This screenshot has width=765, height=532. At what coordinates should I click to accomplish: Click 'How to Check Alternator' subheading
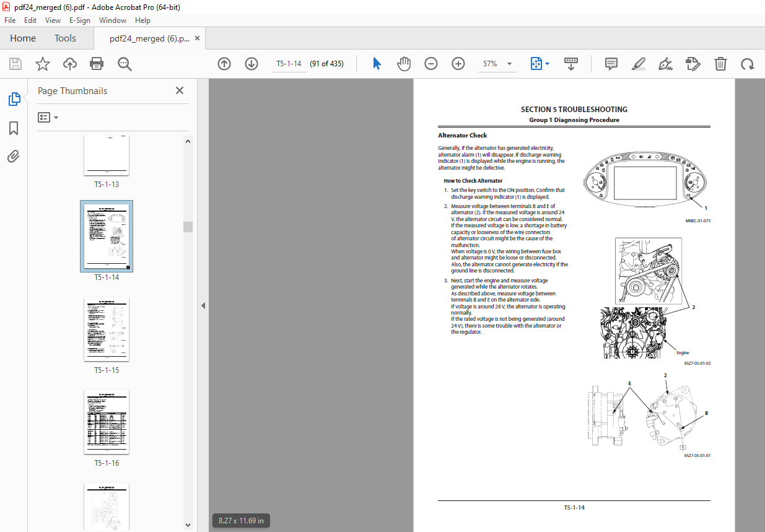click(473, 181)
